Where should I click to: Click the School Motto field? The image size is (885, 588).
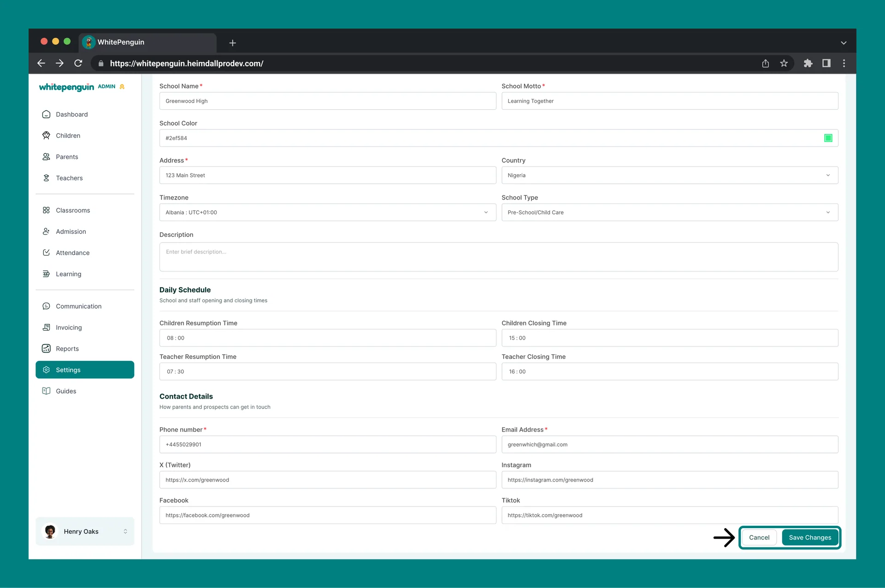[x=669, y=101]
